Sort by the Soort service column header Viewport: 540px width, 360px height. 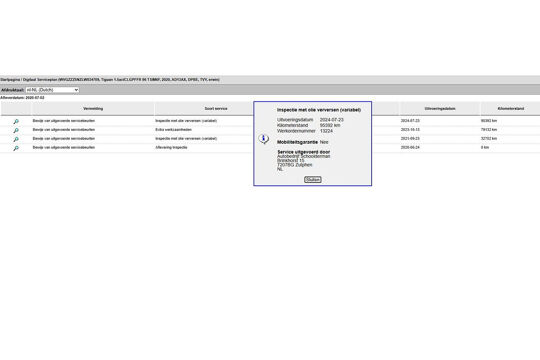(x=216, y=109)
